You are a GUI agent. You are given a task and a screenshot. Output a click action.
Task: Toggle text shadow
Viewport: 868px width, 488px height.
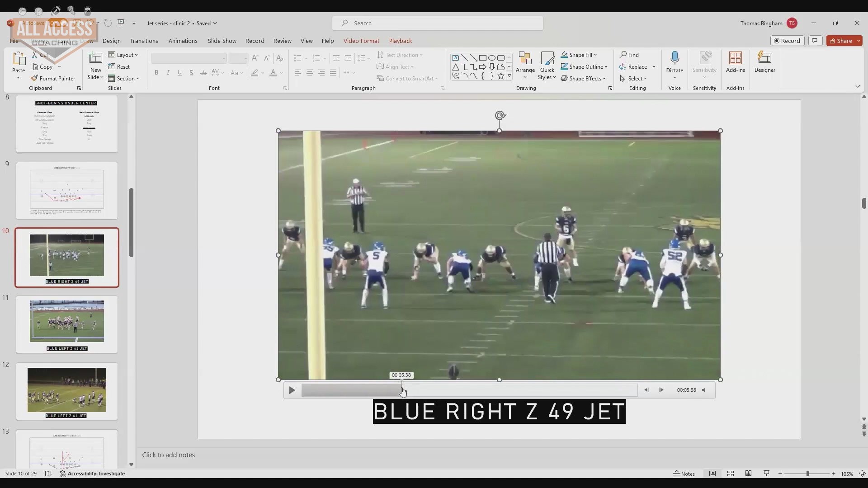(x=191, y=72)
